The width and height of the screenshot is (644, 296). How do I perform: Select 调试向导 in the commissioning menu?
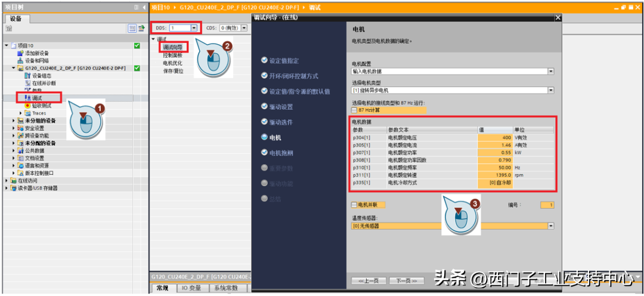pos(174,47)
